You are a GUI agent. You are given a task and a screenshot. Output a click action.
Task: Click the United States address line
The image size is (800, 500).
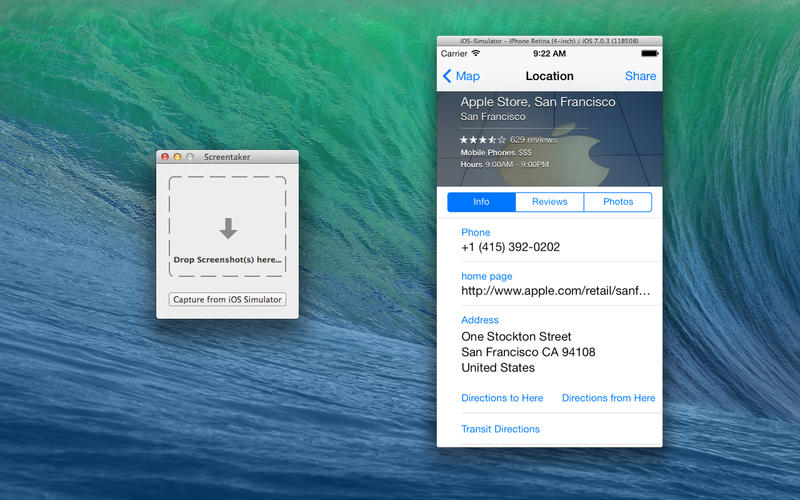pos(498,368)
